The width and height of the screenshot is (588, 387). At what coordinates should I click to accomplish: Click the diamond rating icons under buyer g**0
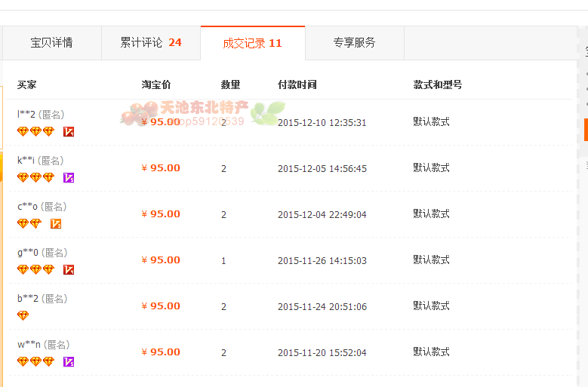[x=35, y=270]
